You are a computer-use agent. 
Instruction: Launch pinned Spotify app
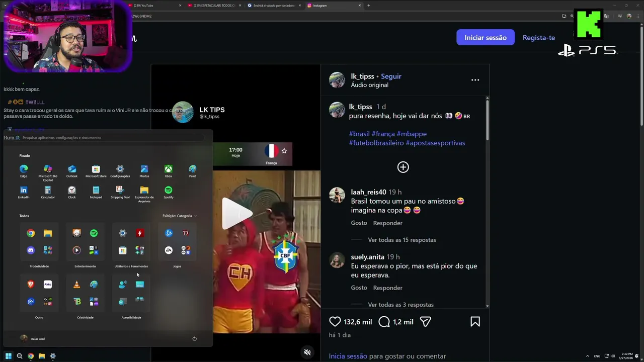tap(169, 192)
